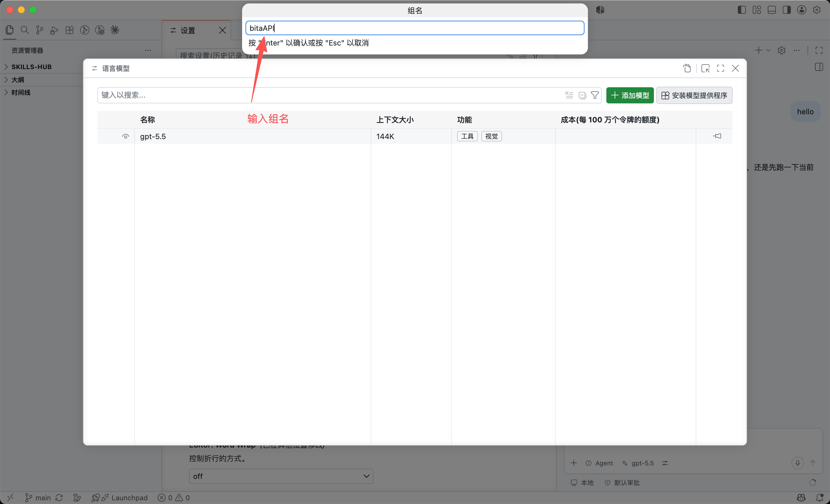
Task: Click the 添加模型 button
Action: [630, 95]
